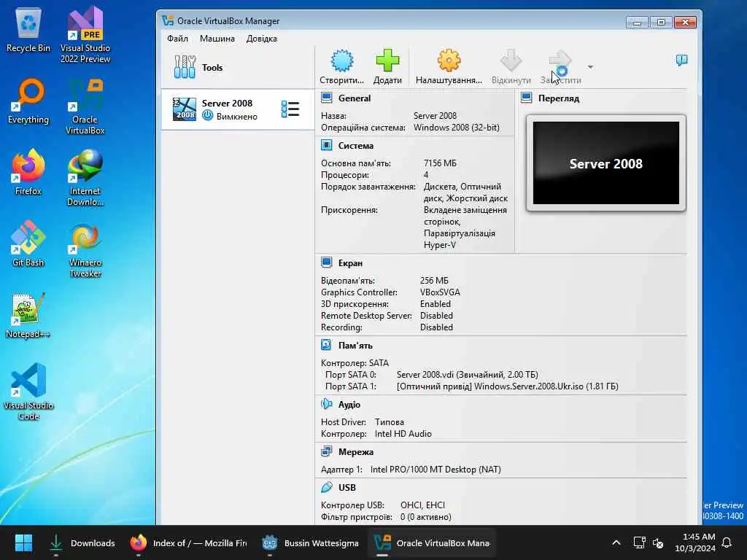Switch to Mozilla Firefox taskbar window

click(x=189, y=542)
